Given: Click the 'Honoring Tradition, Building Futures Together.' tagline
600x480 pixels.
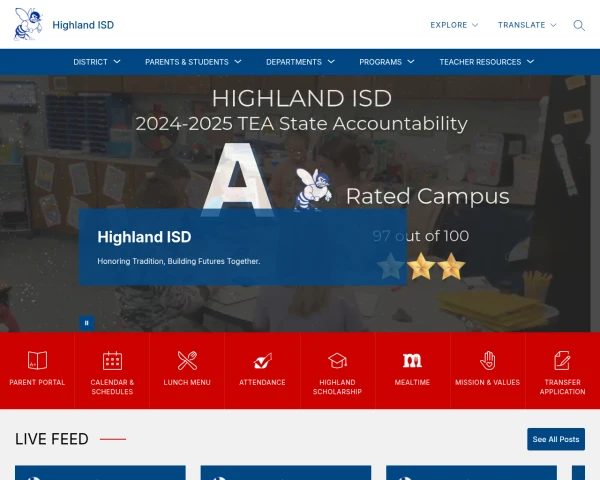Looking at the screenshot, I should [179, 261].
